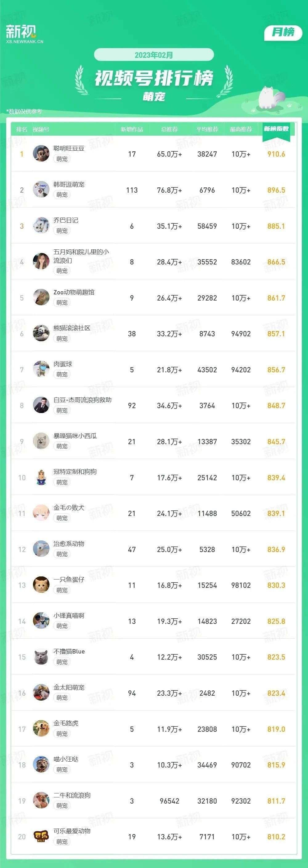Click the 冠特定制和狗狗 mascot avatar
Viewport: 308px width, 868px height.
coord(41,477)
